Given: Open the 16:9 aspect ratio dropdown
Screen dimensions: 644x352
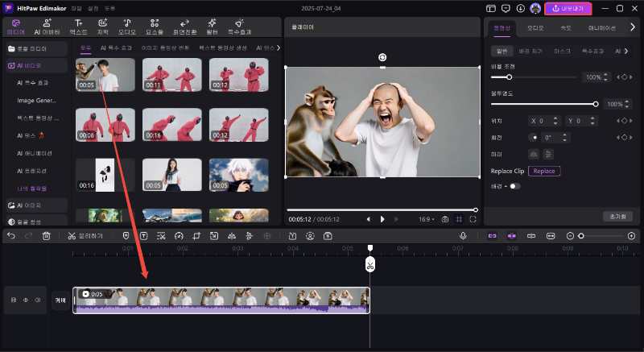Looking at the screenshot, I should click(427, 219).
